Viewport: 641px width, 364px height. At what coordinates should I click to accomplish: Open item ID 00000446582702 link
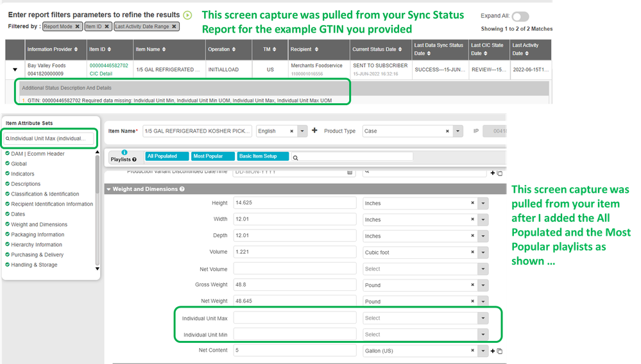[x=108, y=65]
